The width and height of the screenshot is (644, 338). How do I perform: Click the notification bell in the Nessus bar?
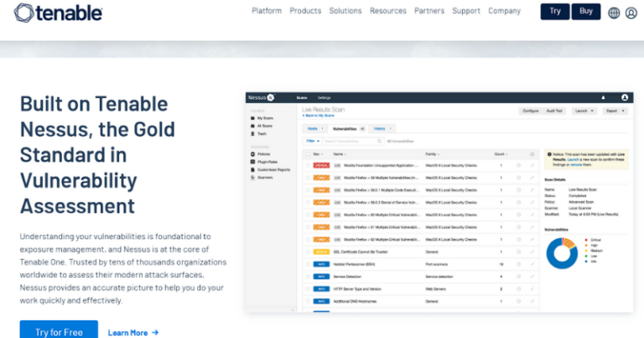tap(603, 98)
